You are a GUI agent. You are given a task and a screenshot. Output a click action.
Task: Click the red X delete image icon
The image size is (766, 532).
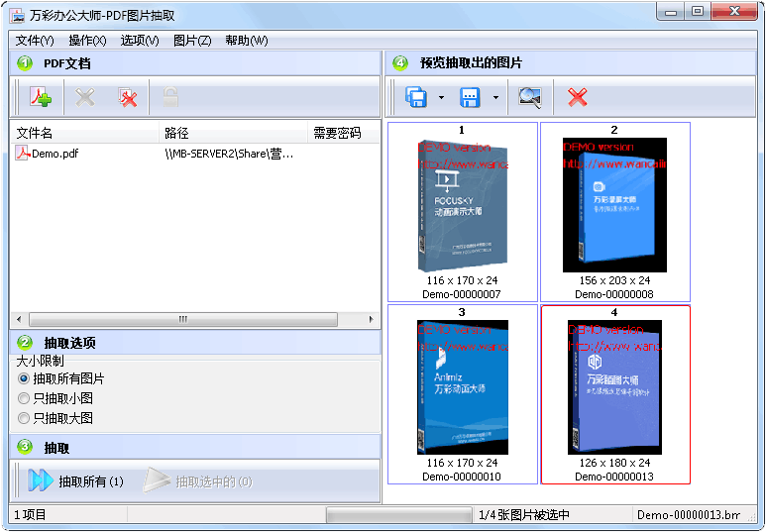coord(578,97)
